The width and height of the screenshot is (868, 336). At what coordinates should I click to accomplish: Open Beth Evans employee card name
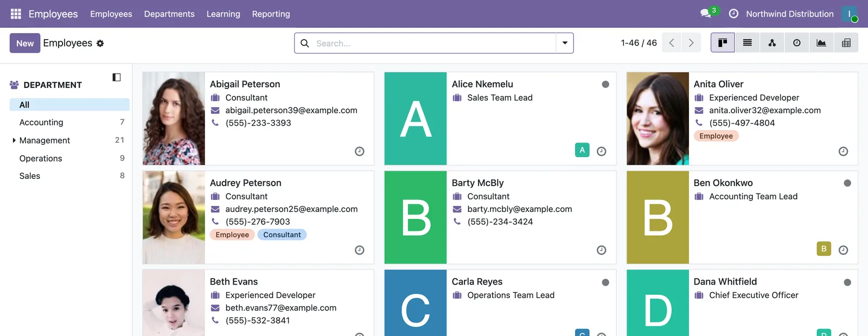pyautogui.click(x=234, y=282)
